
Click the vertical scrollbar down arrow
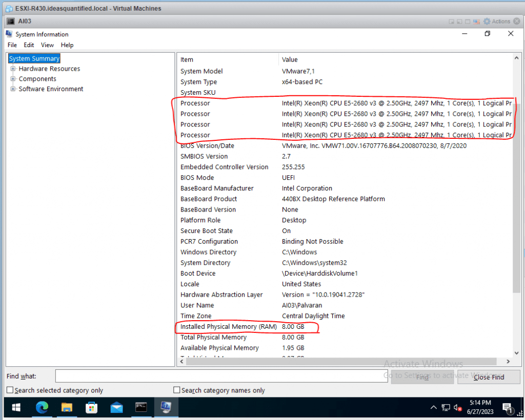tap(517, 353)
